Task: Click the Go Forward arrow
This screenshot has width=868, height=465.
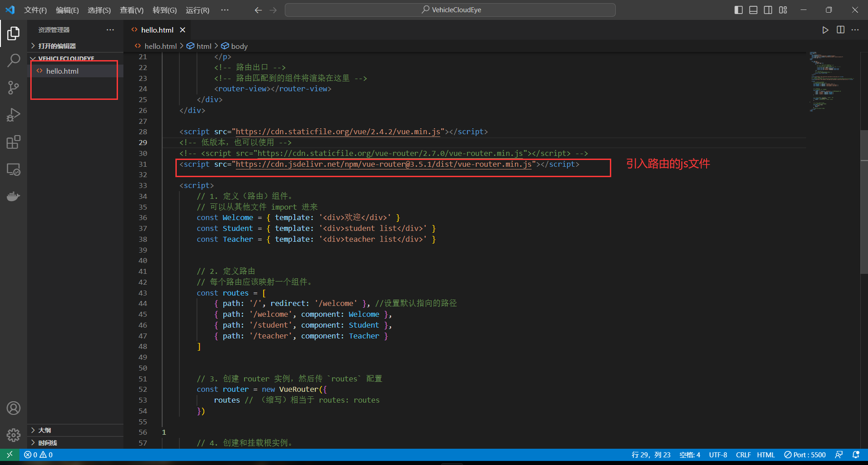Action: [x=273, y=10]
